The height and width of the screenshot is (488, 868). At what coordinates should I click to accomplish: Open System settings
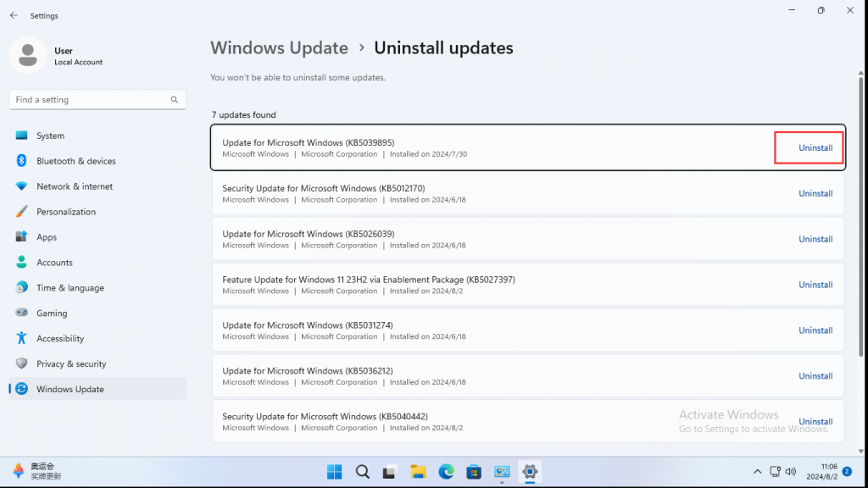point(97,136)
